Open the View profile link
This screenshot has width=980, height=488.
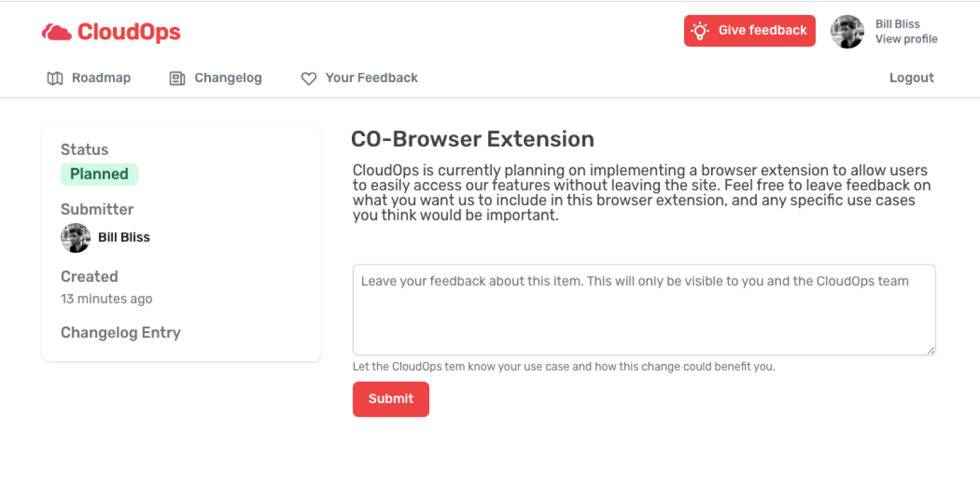point(906,39)
